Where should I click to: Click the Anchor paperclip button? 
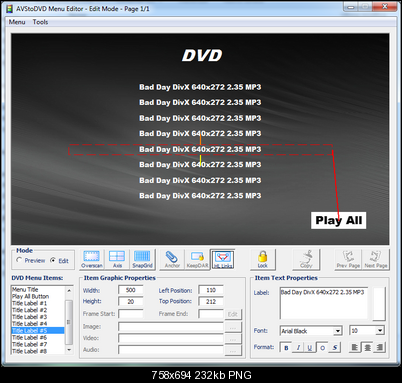pyautogui.click(x=172, y=259)
